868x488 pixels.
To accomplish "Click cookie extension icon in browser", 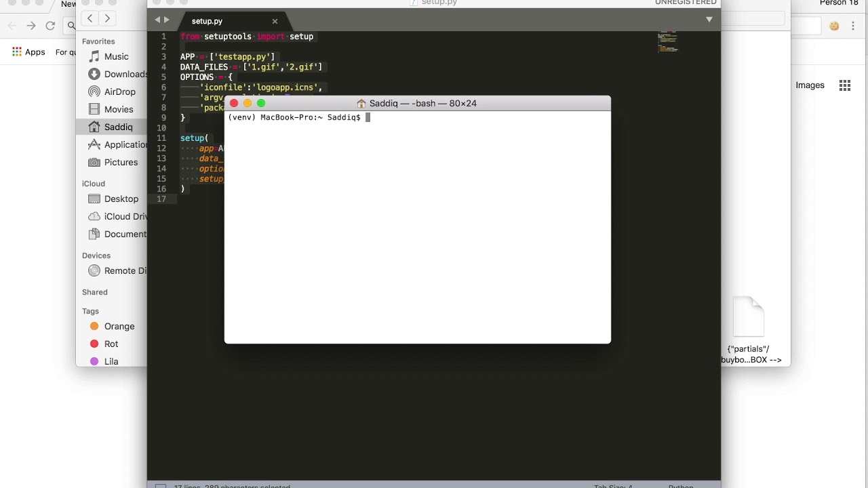I will 834,26.
